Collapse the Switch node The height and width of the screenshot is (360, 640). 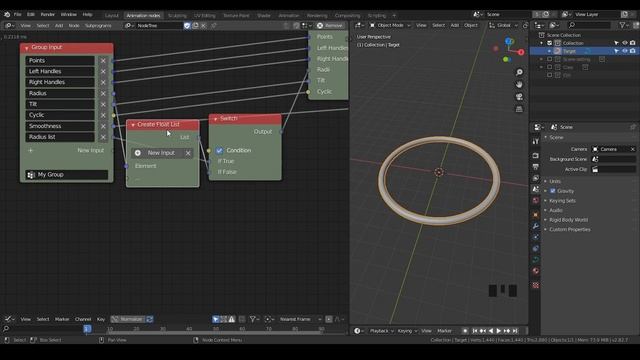click(x=216, y=119)
